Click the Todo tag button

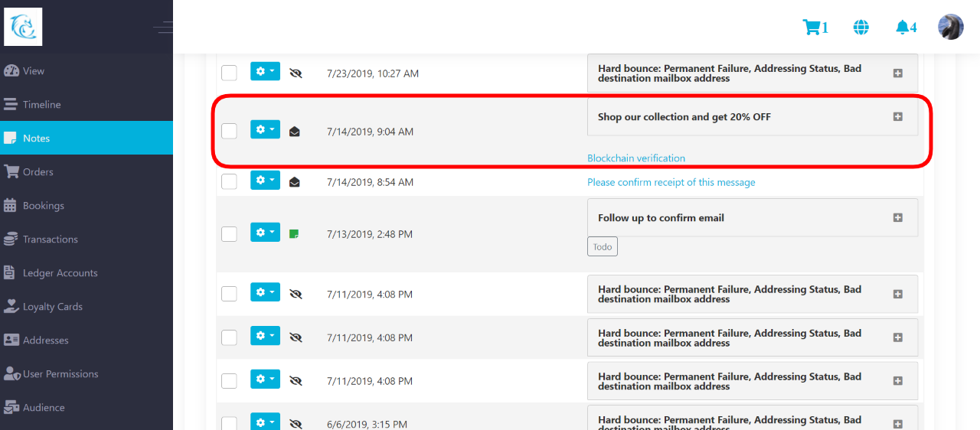pos(603,247)
